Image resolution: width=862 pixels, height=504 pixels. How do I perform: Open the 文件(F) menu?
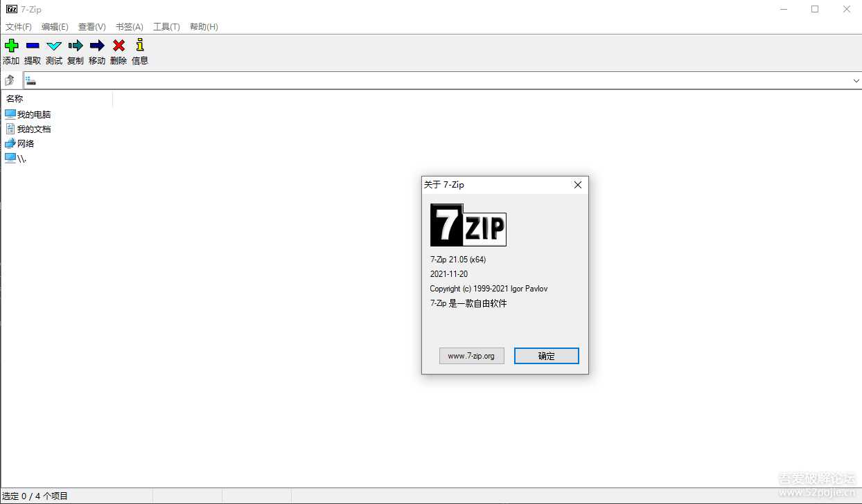tap(18, 26)
